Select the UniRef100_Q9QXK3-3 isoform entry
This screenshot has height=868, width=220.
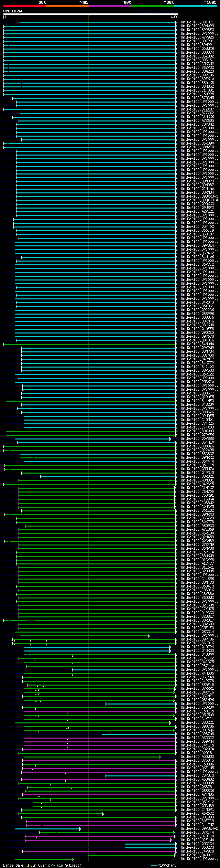[199, 196]
